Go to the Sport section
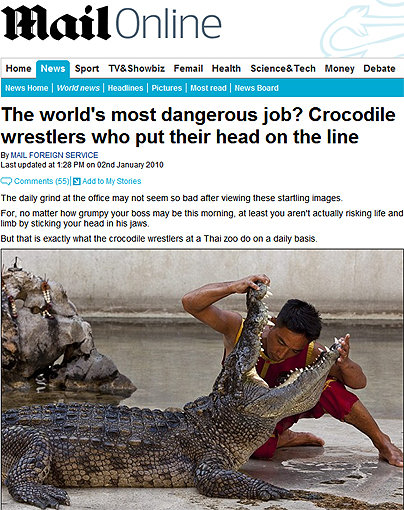 pos(87,69)
